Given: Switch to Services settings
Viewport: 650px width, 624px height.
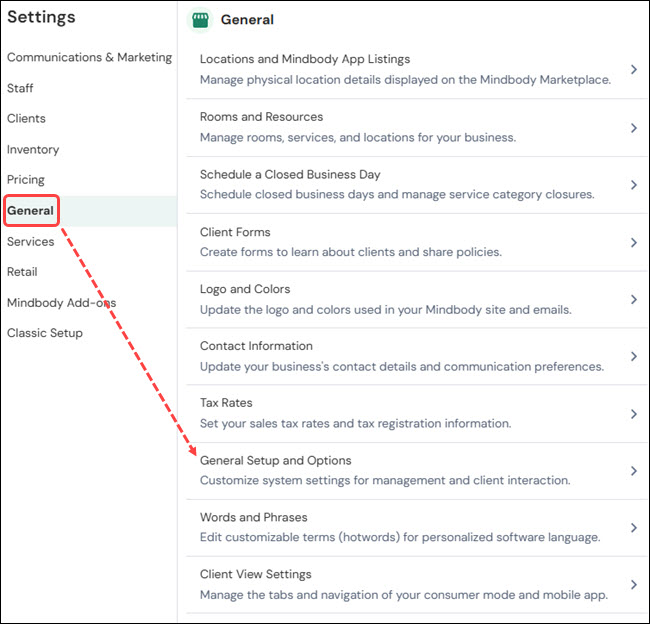Looking at the screenshot, I should coord(30,242).
